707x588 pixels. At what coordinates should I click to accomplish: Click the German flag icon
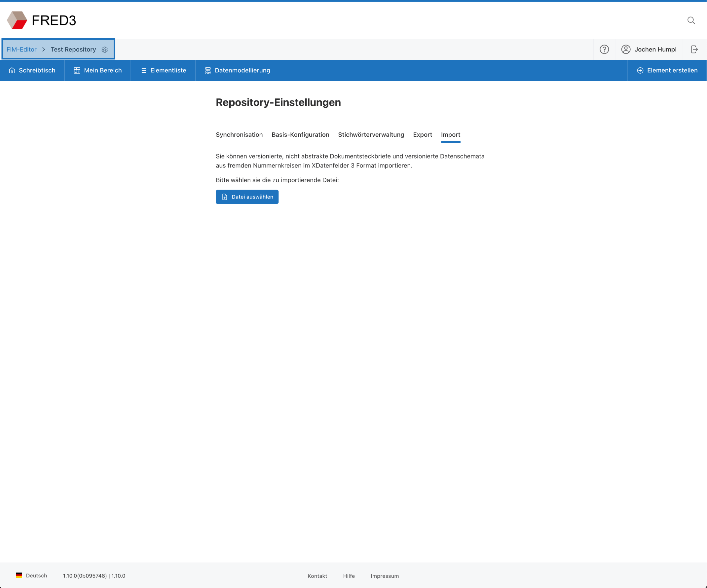click(x=19, y=575)
